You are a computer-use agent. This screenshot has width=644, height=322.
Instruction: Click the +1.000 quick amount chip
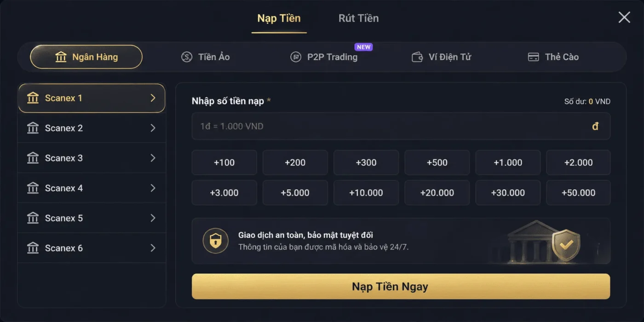click(508, 162)
